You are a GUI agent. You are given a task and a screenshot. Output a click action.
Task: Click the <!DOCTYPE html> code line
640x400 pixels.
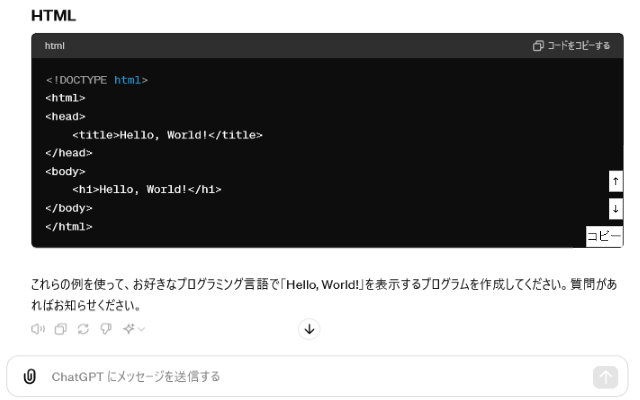(x=97, y=80)
